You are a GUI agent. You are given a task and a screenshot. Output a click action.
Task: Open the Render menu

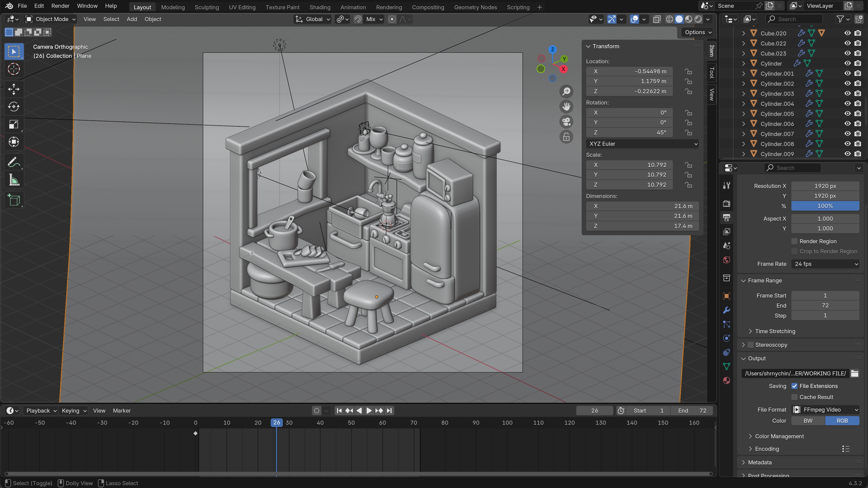pos(60,6)
